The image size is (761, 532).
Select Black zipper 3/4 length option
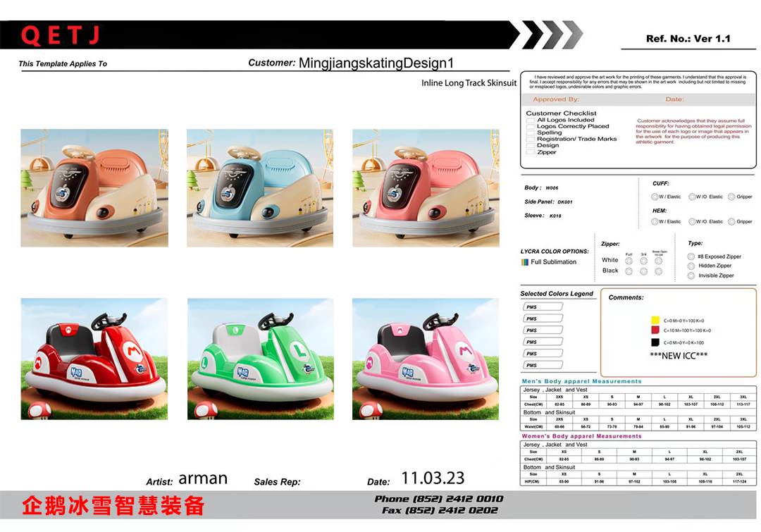coord(643,271)
